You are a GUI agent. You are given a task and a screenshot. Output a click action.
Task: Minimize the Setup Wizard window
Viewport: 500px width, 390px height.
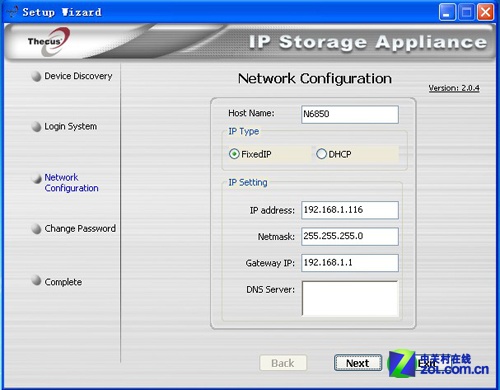point(447,13)
